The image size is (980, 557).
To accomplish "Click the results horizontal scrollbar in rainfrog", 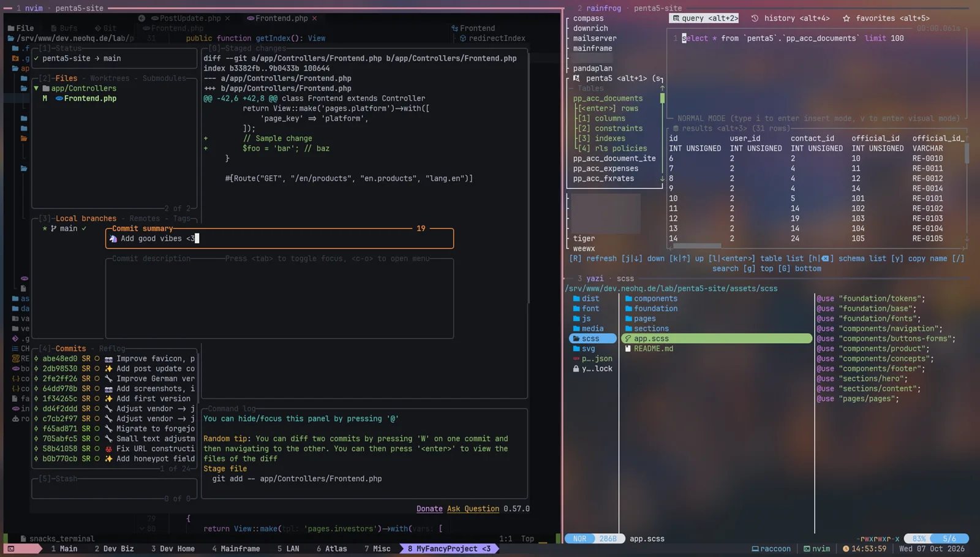I will click(697, 246).
